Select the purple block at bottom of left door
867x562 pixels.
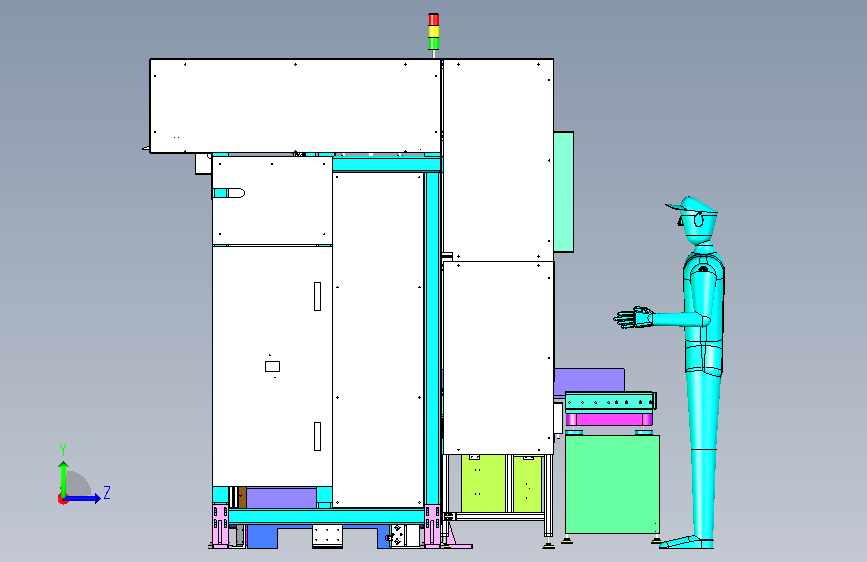281,498
